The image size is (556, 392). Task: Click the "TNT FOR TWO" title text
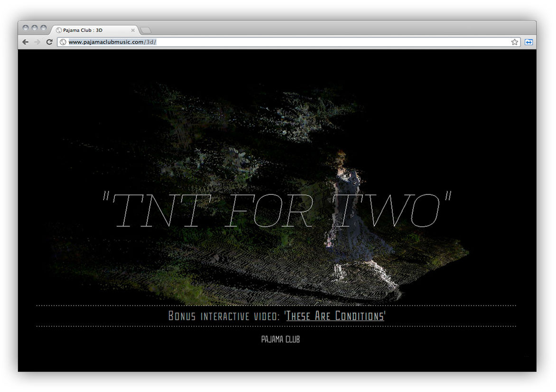pyautogui.click(x=277, y=209)
